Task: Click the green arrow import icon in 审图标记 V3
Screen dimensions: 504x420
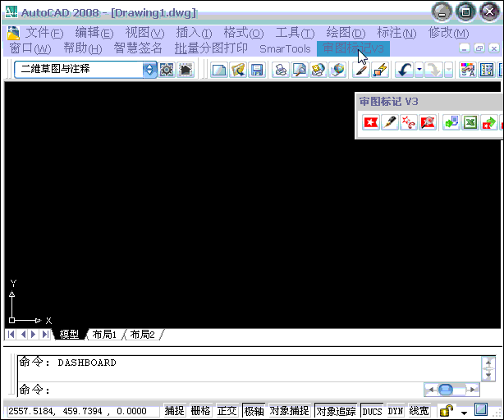Action: point(451,122)
